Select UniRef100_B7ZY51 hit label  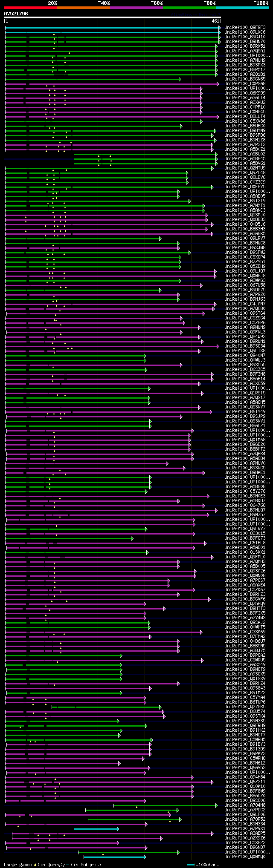coord(245,262)
